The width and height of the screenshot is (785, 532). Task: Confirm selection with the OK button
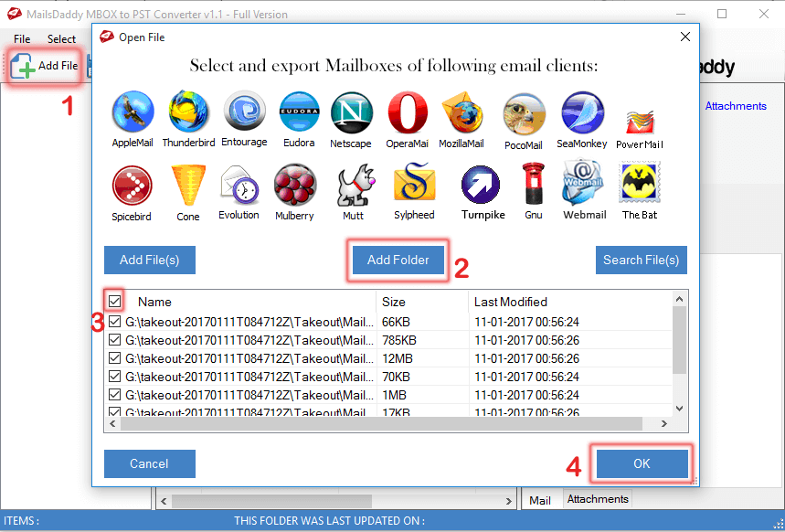coord(642,463)
